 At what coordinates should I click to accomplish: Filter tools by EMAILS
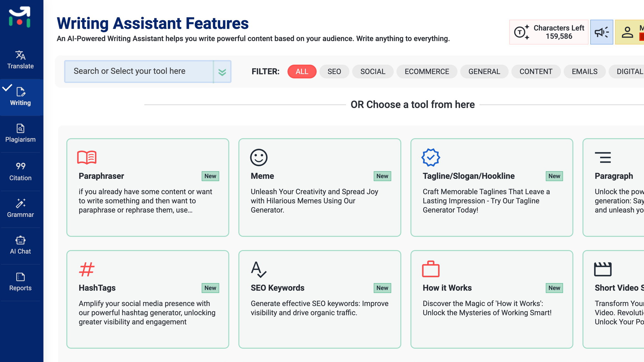click(584, 71)
